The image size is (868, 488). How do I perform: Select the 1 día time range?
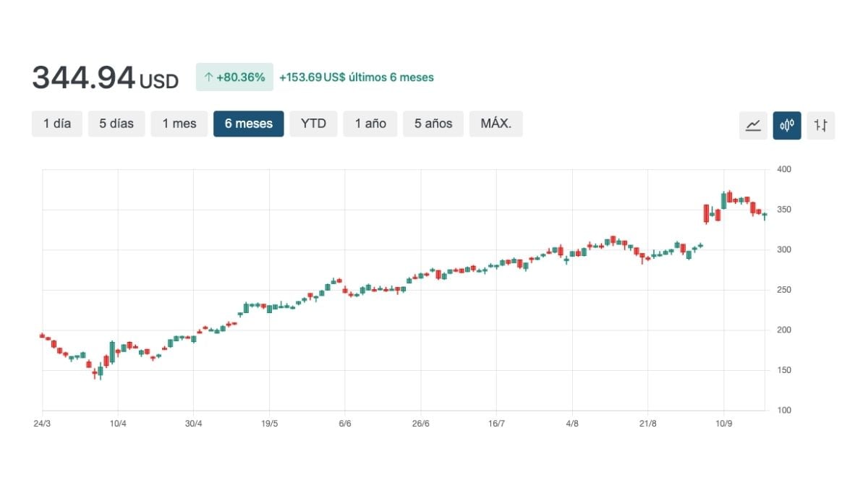pyautogui.click(x=57, y=124)
